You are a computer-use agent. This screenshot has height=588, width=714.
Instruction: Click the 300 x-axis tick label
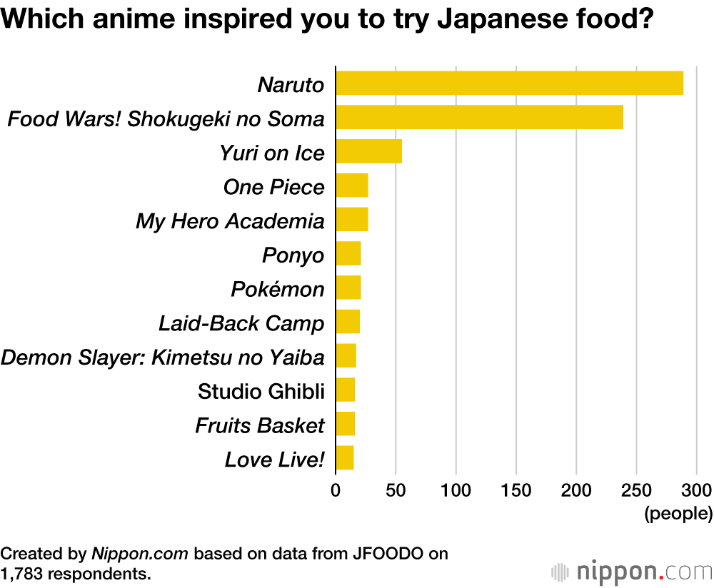point(698,490)
